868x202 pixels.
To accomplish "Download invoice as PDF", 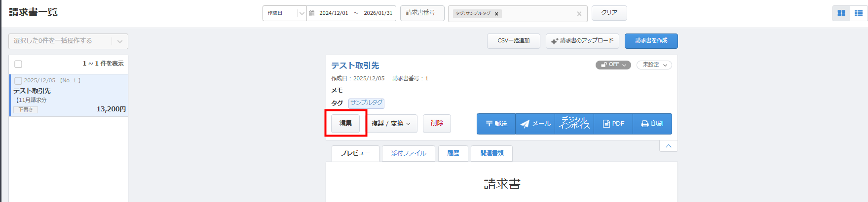I will point(613,124).
